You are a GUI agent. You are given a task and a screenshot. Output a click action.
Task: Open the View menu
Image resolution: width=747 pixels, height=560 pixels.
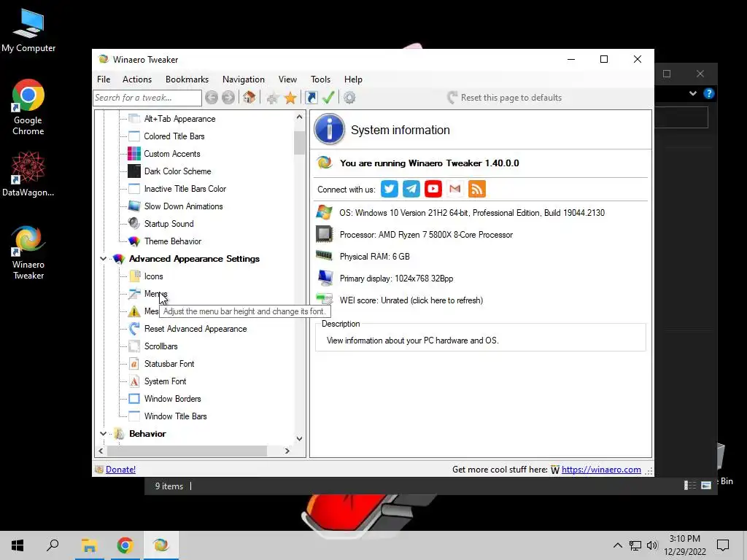[x=287, y=79]
